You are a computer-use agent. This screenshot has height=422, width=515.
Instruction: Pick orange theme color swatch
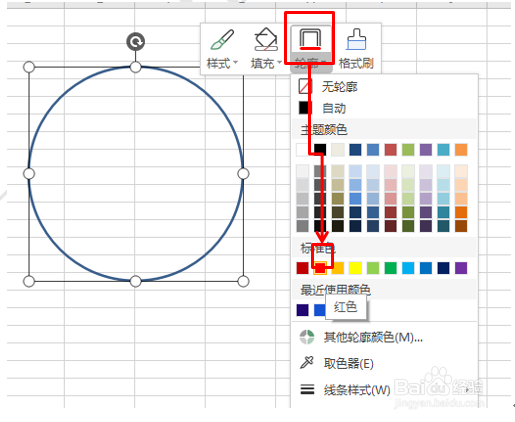coord(461,150)
